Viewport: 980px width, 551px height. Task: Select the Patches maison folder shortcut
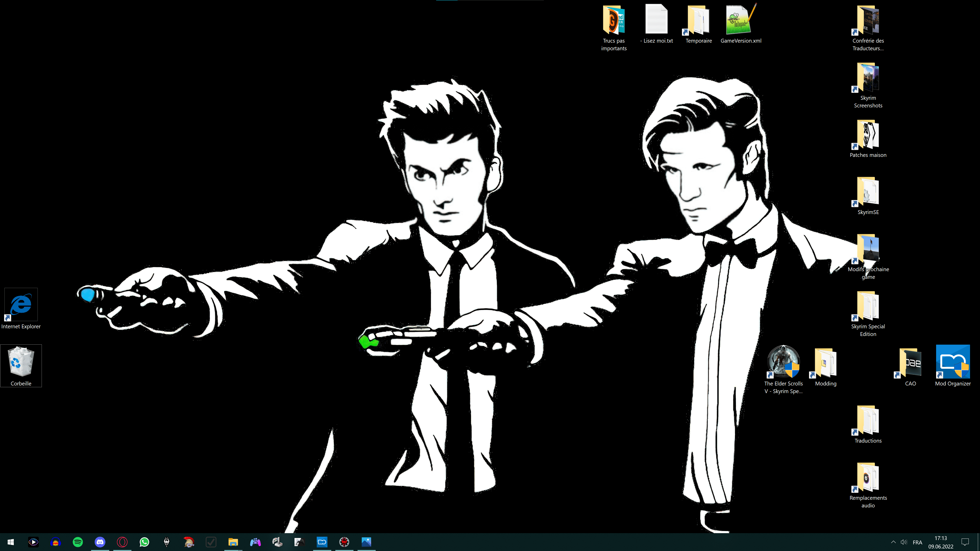click(x=868, y=138)
